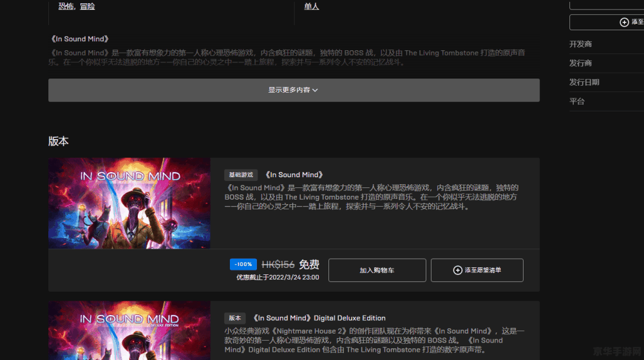
Task: Click the struck-through HK$156 price
Action: coord(278,265)
